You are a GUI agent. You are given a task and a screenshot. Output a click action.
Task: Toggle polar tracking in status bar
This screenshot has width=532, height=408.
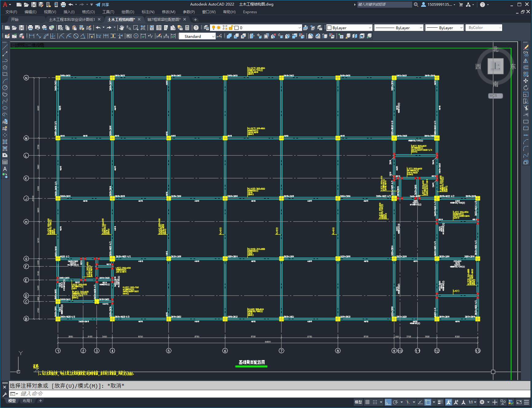tap(396, 402)
